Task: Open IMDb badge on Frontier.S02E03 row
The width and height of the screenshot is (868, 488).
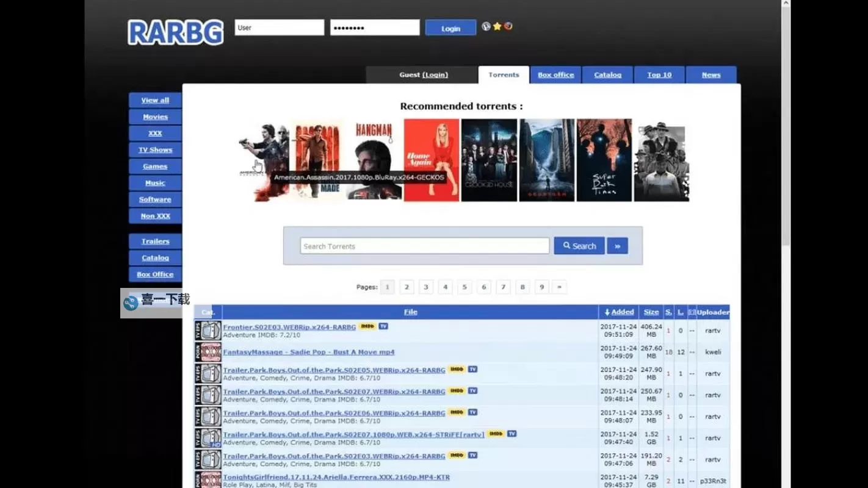Action: tap(367, 326)
